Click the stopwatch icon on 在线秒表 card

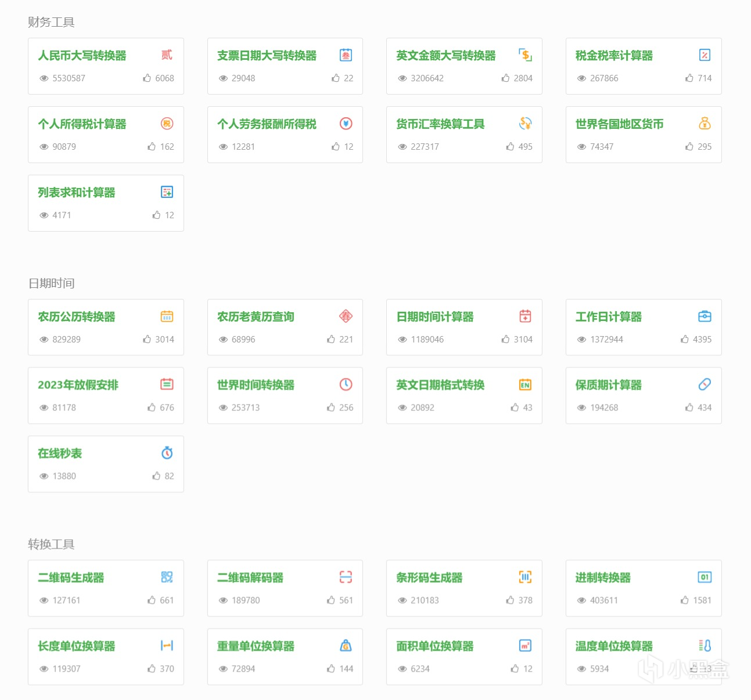tap(167, 453)
